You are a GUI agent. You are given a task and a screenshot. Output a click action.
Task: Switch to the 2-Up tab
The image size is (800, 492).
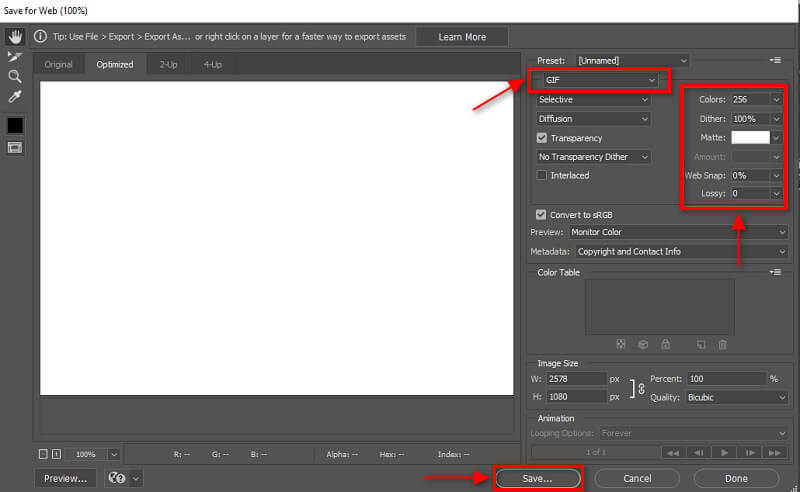[x=168, y=64]
